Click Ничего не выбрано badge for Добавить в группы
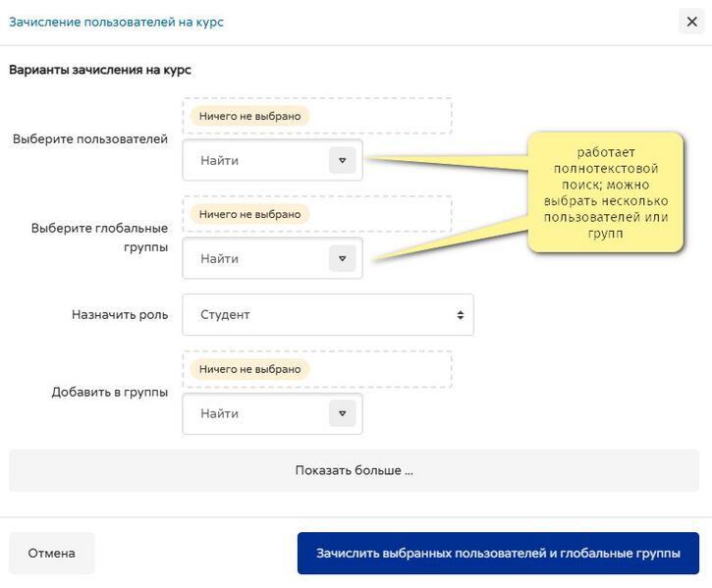The height and width of the screenshot is (588, 712). click(249, 369)
